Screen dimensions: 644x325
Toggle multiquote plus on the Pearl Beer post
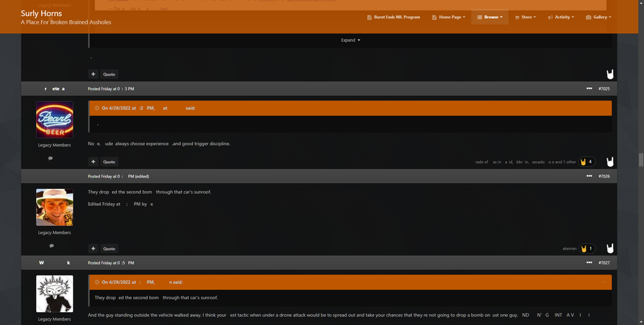tap(93, 162)
